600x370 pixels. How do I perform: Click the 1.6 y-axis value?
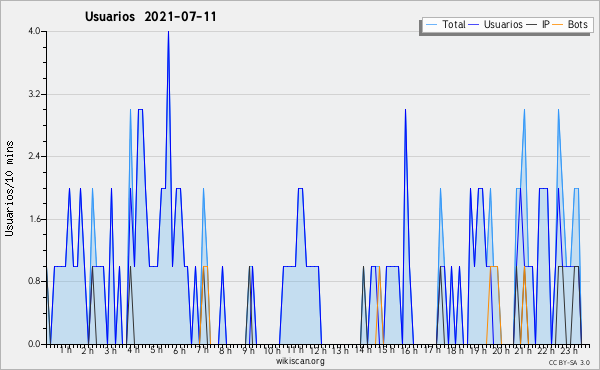(x=34, y=219)
